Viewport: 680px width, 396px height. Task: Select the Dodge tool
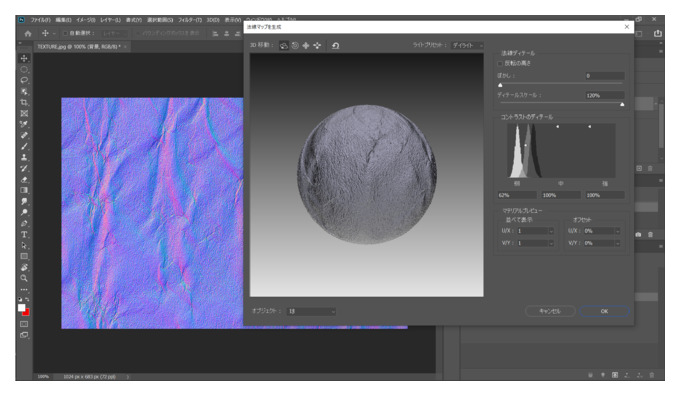(x=24, y=213)
